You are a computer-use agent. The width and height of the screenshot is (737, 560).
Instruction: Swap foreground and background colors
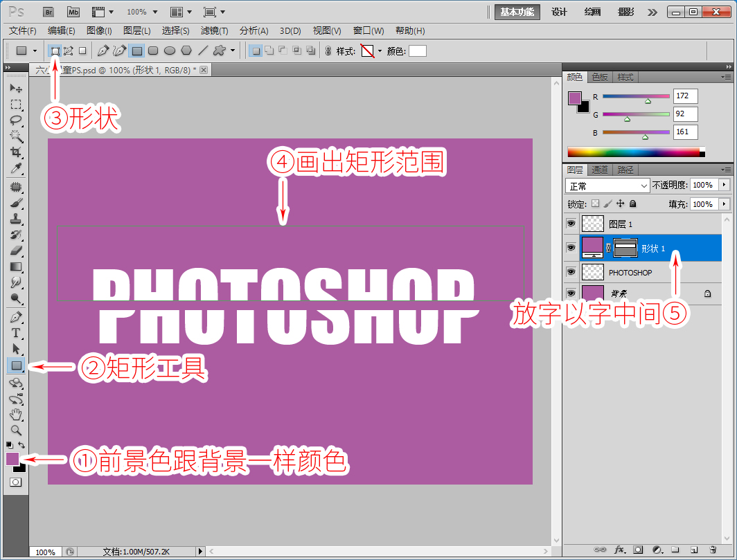pos(21,444)
